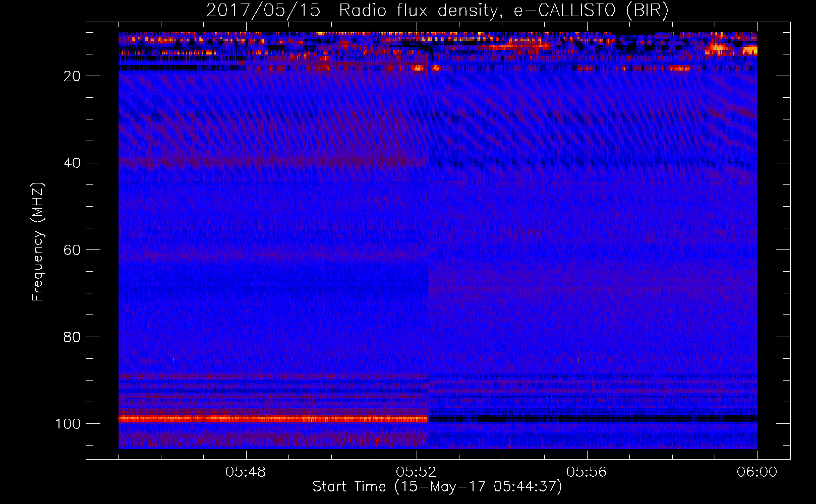The height and width of the screenshot is (504, 816).
Task: Click the 'Start Time (15-May-17 05:44:37)' label
Action: click(x=437, y=487)
